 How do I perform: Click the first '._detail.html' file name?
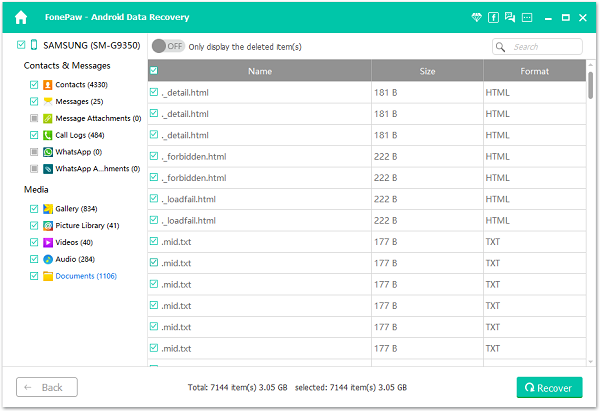click(x=185, y=93)
